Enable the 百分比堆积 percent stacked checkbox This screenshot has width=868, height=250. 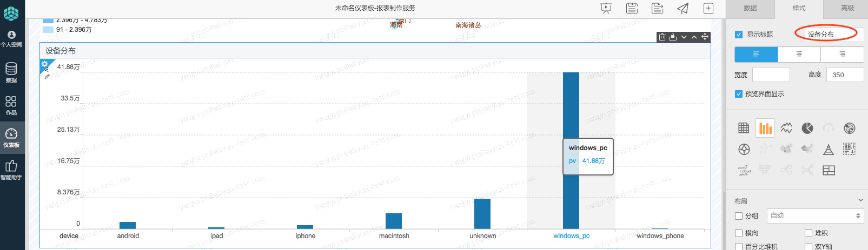pyautogui.click(x=739, y=247)
